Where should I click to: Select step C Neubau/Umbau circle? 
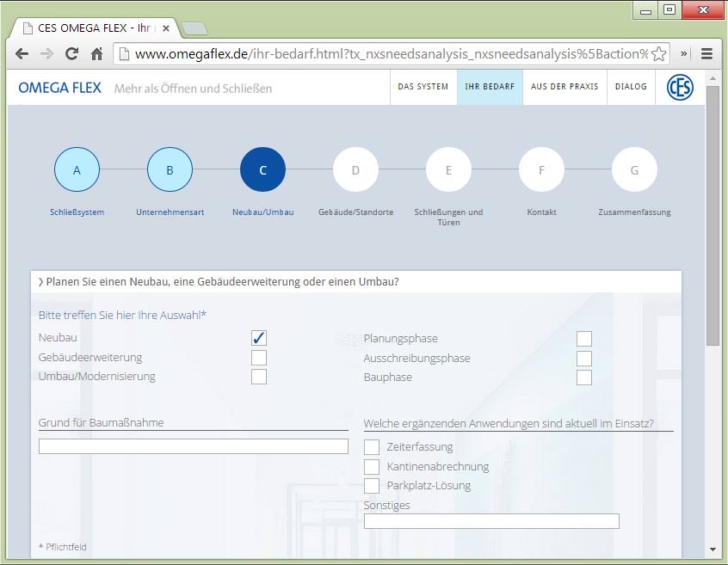click(x=262, y=169)
